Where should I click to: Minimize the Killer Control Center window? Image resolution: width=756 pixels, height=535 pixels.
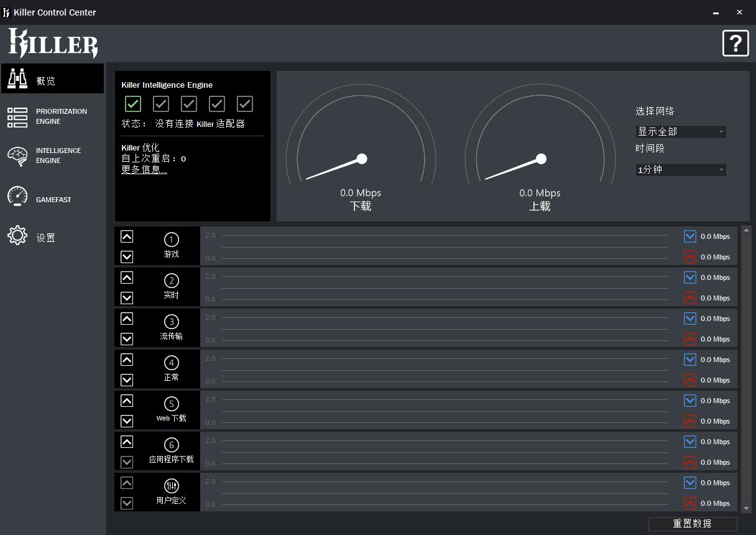point(716,12)
